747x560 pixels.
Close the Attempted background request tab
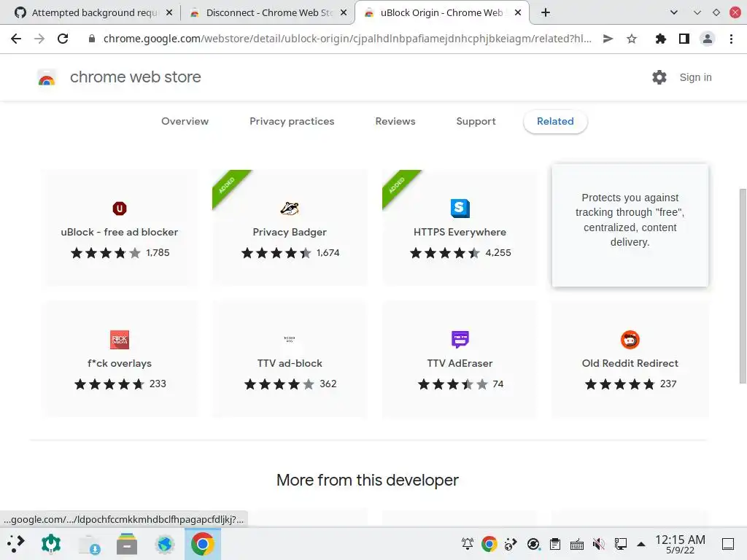pos(169,13)
